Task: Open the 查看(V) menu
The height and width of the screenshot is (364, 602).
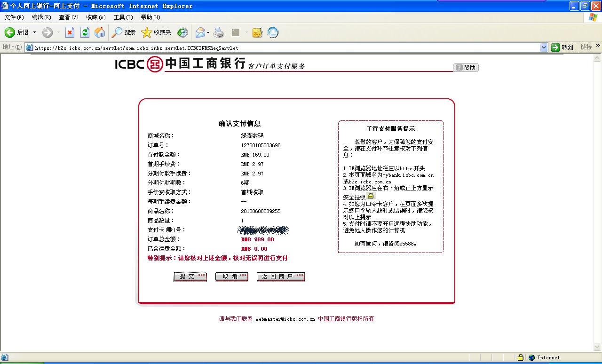Action: [69, 17]
